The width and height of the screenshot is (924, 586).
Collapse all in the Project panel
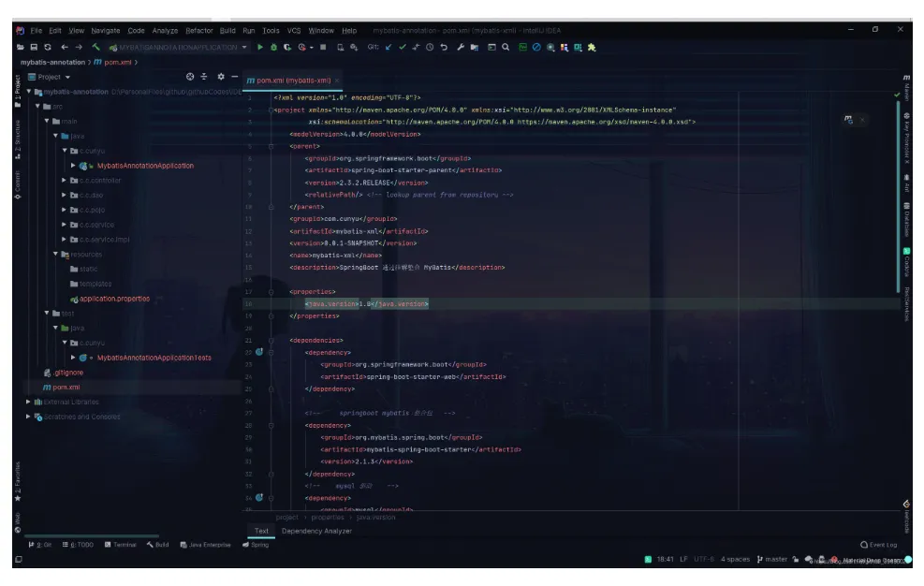click(x=204, y=77)
